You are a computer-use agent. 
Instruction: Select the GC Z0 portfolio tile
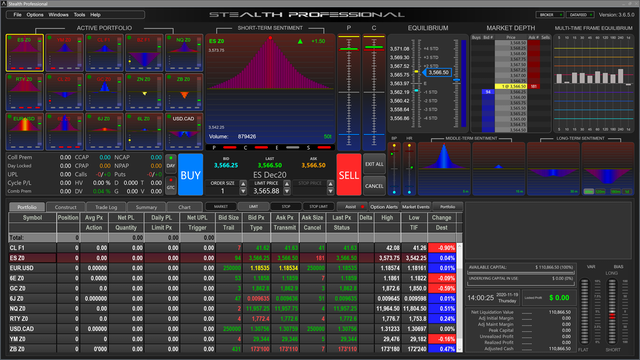coord(104,92)
